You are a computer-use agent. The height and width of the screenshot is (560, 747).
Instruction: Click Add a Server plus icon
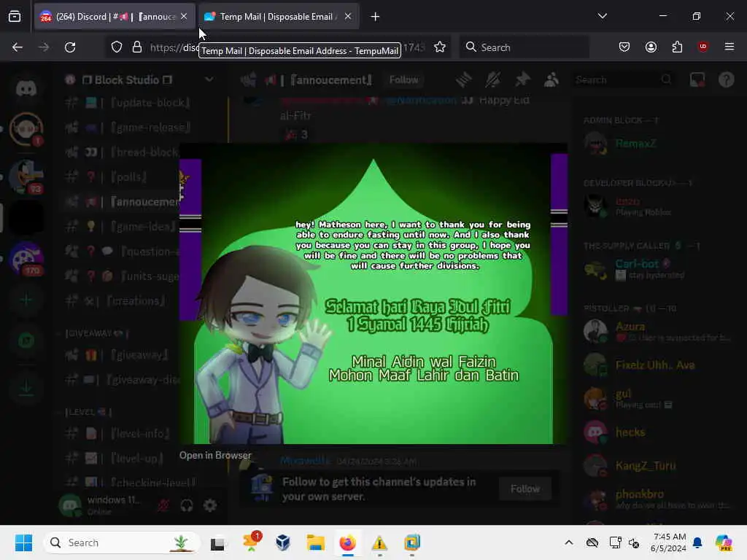coord(26,300)
